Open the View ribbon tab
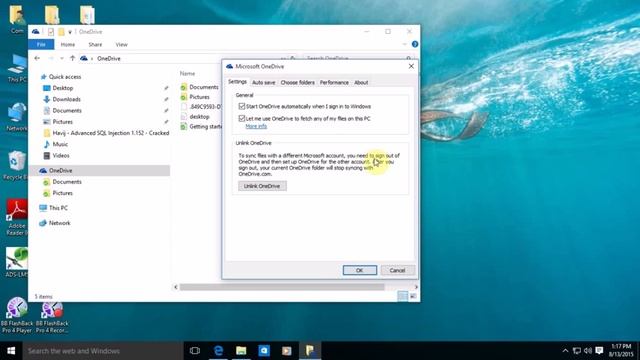This screenshot has height=360, width=640. (x=122, y=44)
